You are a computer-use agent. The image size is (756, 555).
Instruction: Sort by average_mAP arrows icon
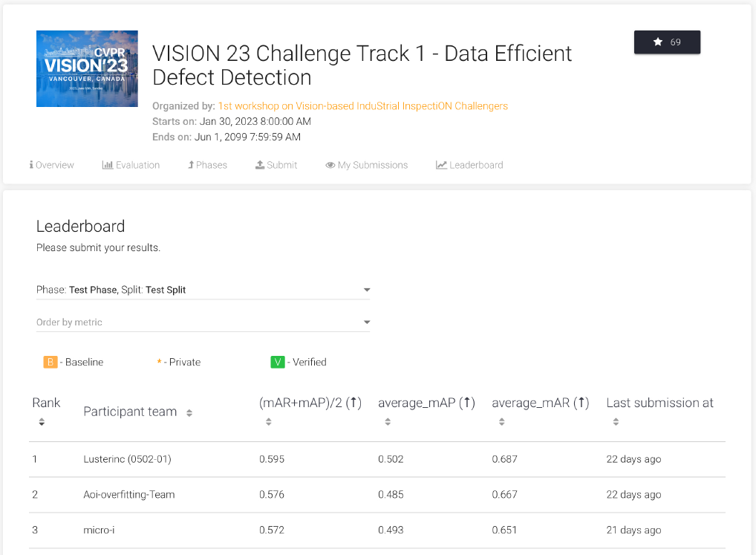[388, 422]
